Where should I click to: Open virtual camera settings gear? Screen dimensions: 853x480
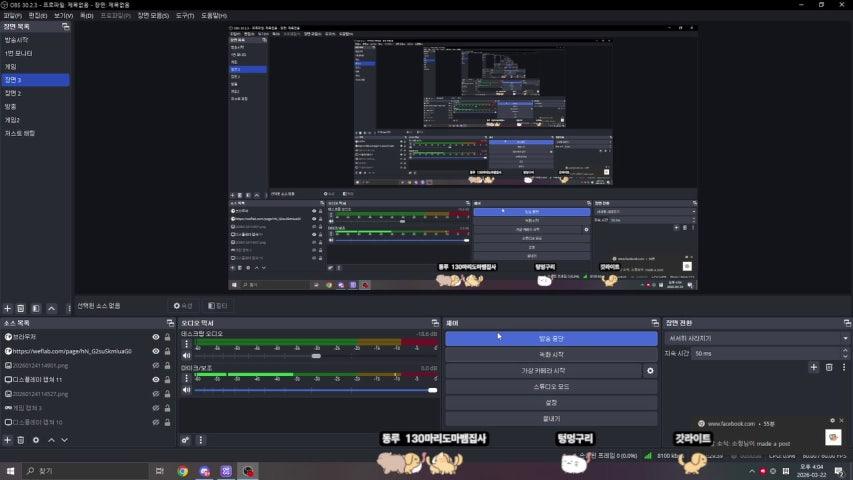coord(650,370)
